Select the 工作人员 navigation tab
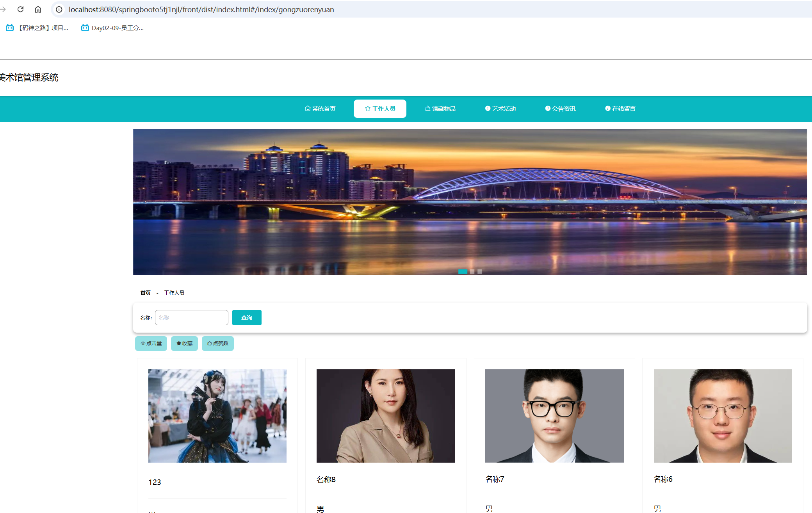The image size is (812, 513). point(380,109)
